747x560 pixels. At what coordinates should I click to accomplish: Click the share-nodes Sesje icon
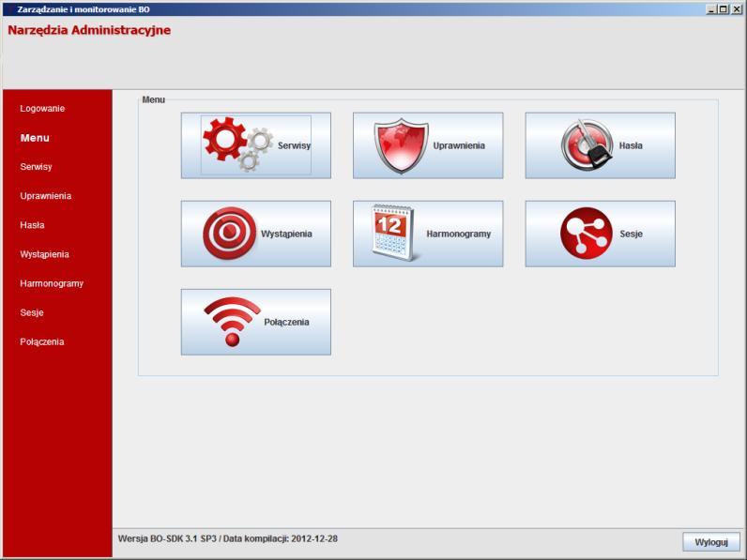tap(587, 233)
